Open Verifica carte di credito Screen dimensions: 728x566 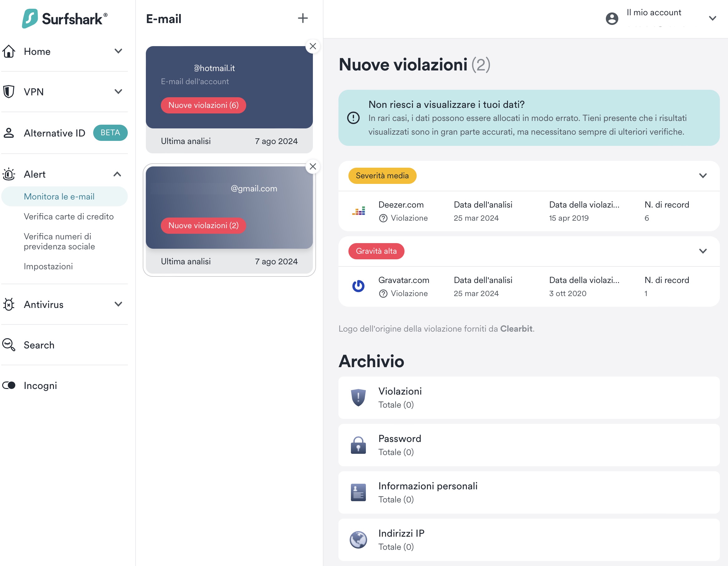pyautogui.click(x=69, y=217)
